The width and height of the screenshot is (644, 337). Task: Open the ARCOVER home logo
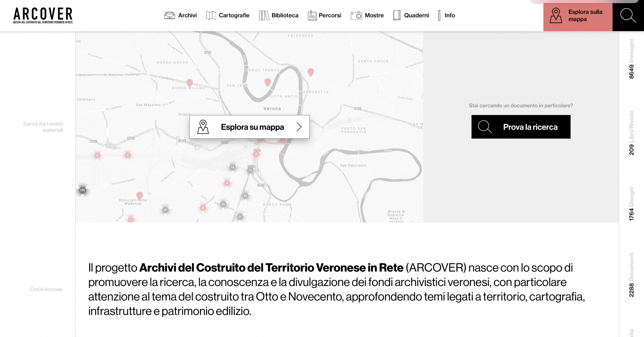click(43, 15)
